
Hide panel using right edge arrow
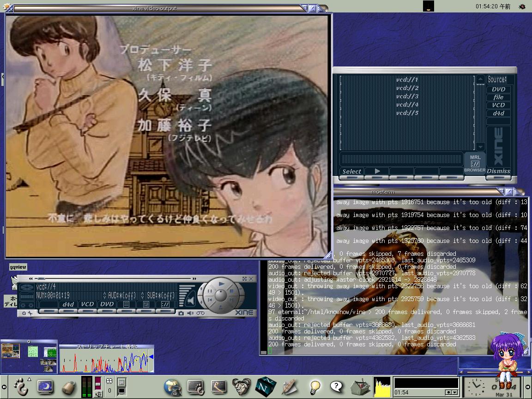pos(528,387)
